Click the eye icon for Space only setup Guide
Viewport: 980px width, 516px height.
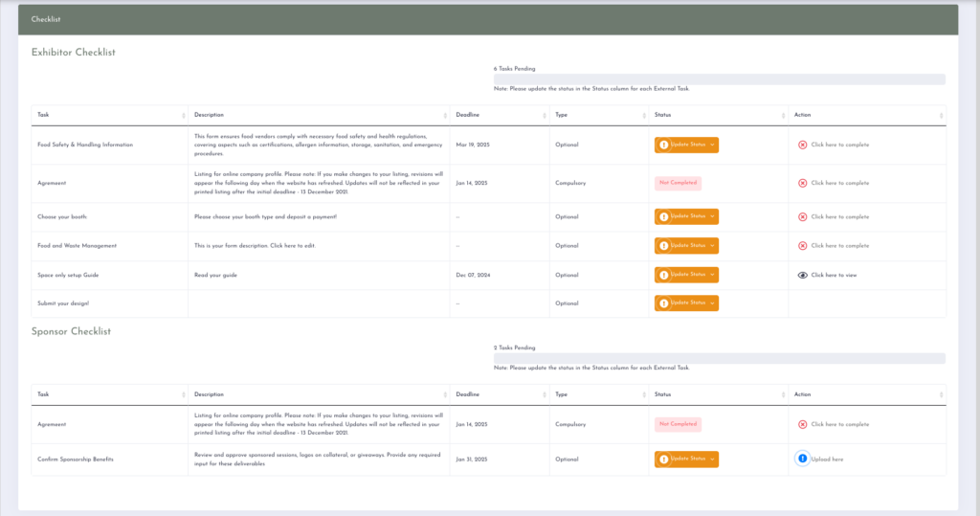pyautogui.click(x=803, y=275)
